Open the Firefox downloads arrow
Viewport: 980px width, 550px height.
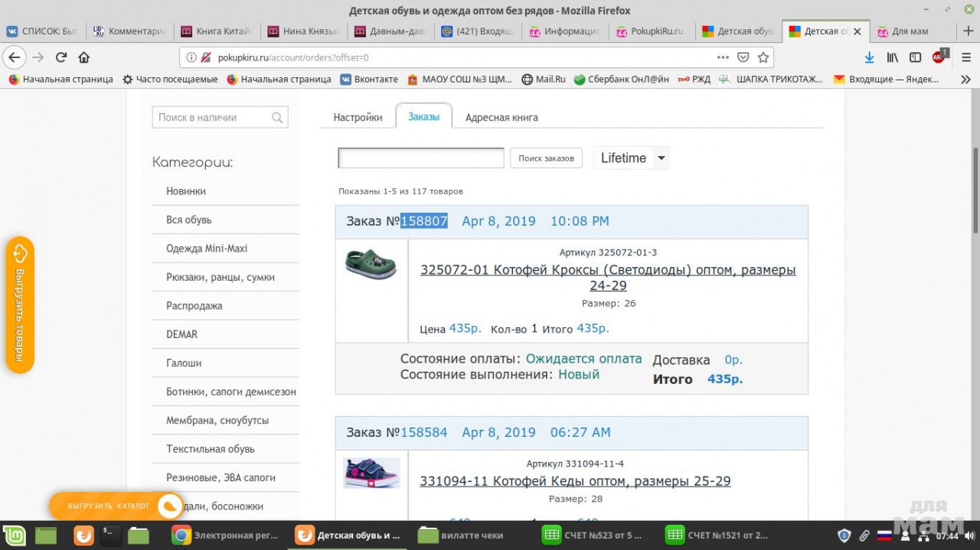[869, 57]
